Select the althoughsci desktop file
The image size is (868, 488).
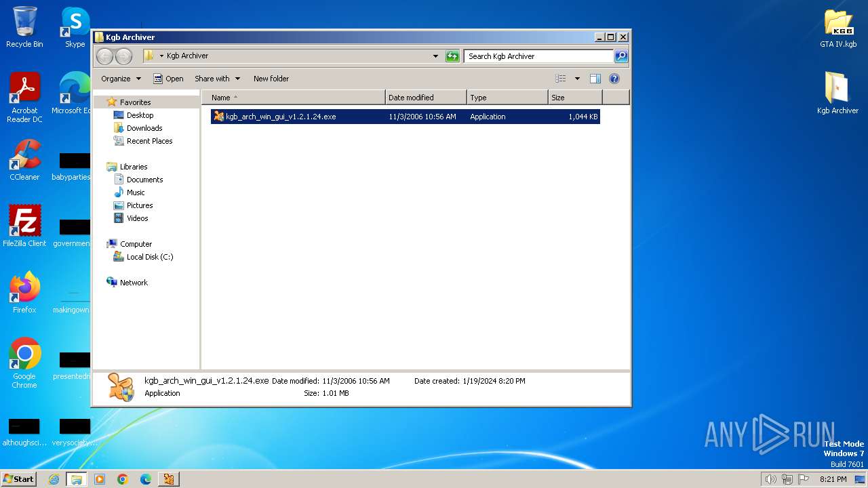click(24, 432)
